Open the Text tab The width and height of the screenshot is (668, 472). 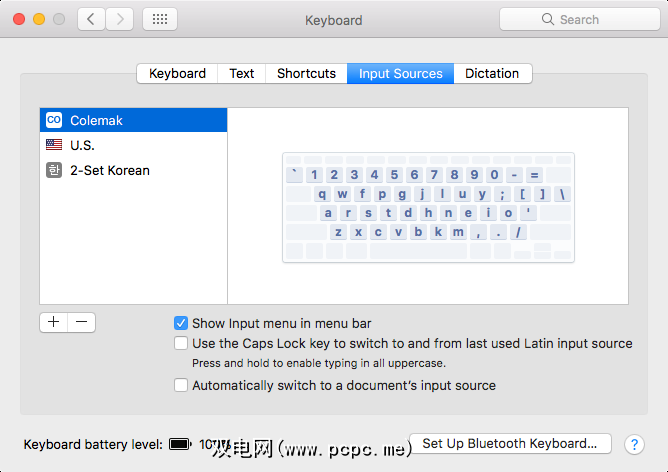point(242,73)
